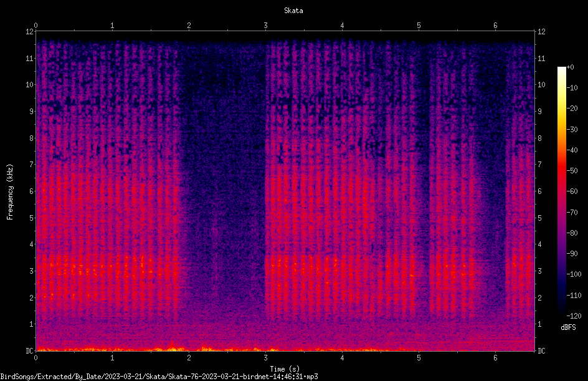The height and width of the screenshot is (381, 588).
Task: Click the Skata title at top
Action: (x=293, y=11)
